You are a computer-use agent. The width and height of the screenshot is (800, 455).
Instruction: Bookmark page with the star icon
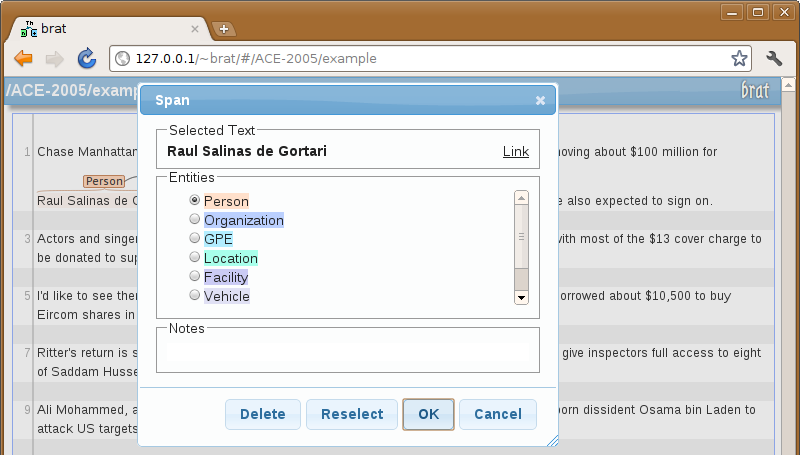click(739, 58)
